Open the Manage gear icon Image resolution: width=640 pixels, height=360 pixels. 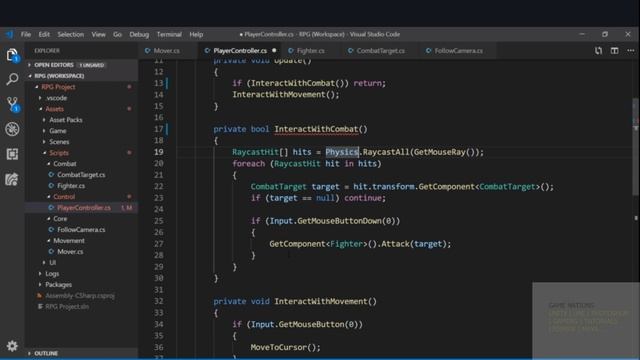pyautogui.click(x=12, y=346)
